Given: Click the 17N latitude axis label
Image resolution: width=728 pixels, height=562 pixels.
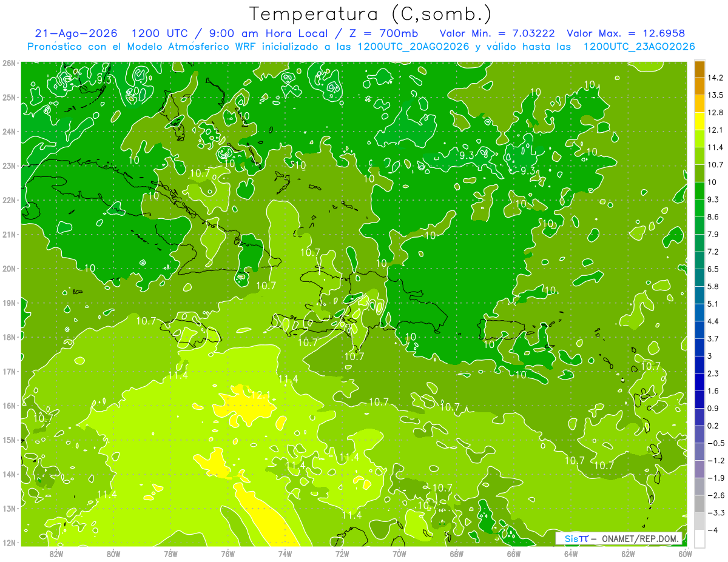Looking at the screenshot, I should [9, 371].
